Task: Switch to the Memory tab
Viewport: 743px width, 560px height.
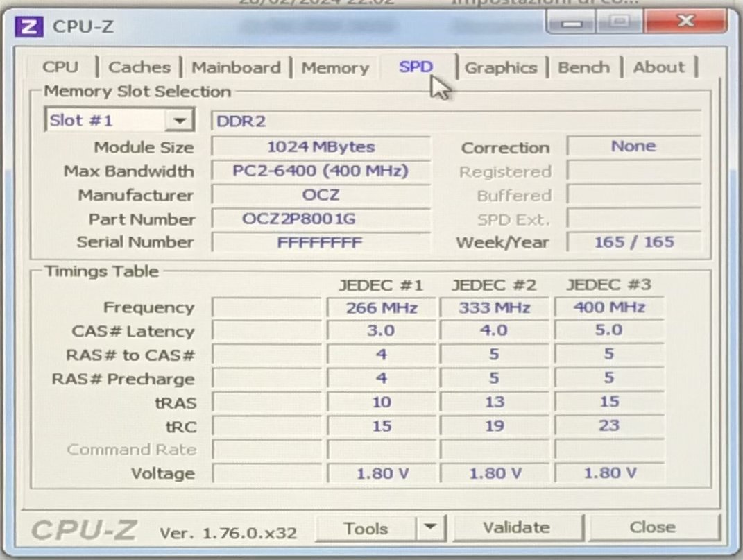Action: tap(334, 67)
